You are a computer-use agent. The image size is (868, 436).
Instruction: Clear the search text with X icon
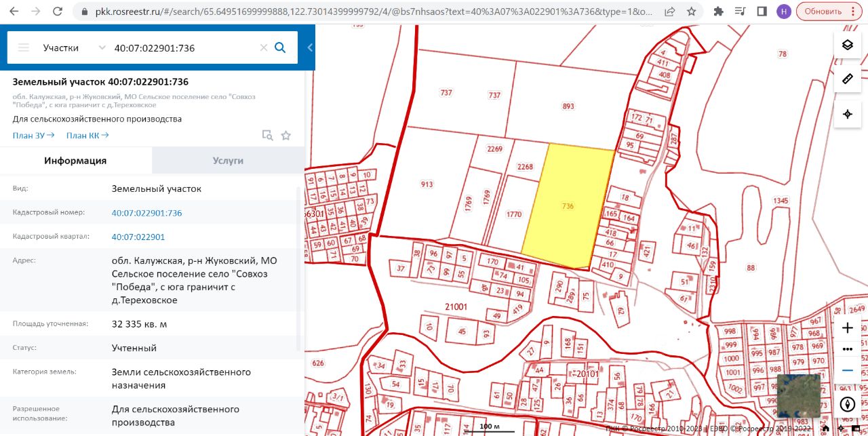coord(264,47)
